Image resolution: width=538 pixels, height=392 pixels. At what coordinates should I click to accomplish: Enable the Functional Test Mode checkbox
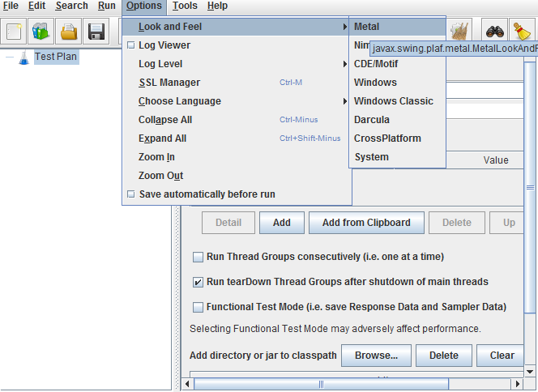pyautogui.click(x=199, y=308)
